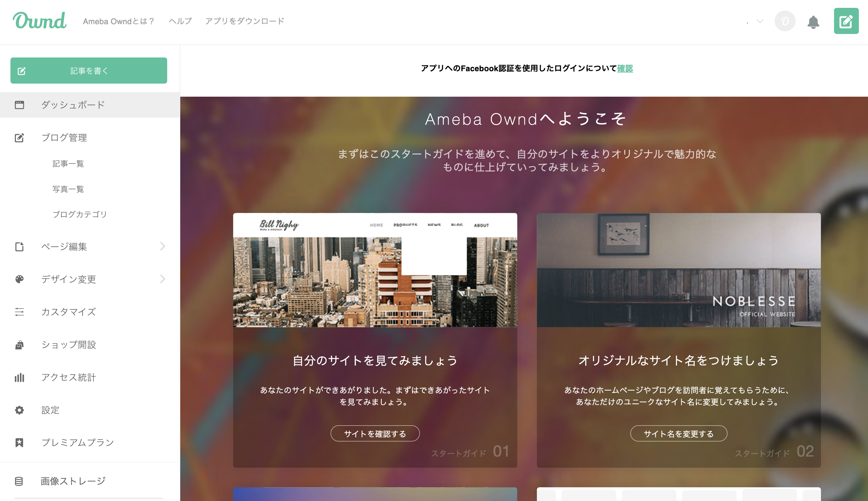Click the Ownd logo
The image size is (868, 501).
point(40,21)
